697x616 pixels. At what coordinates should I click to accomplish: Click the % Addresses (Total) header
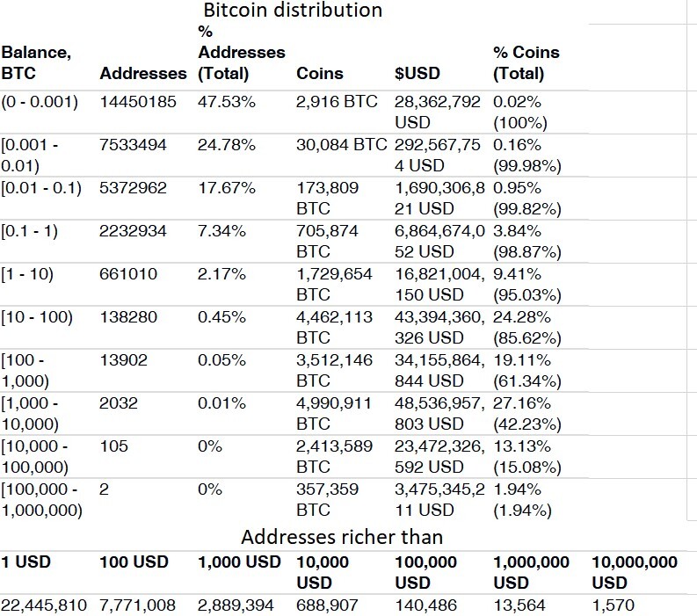pos(242,53)
